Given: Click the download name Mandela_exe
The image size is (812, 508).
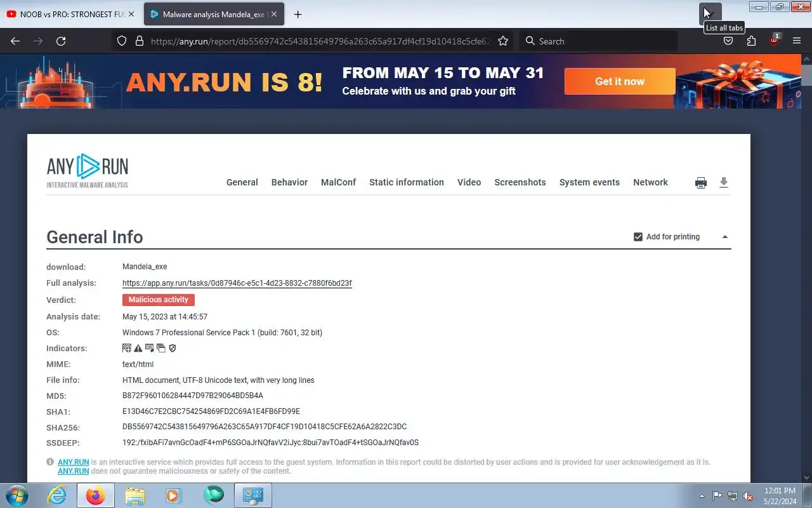Looking at the screenshot, I should [145, 267].
